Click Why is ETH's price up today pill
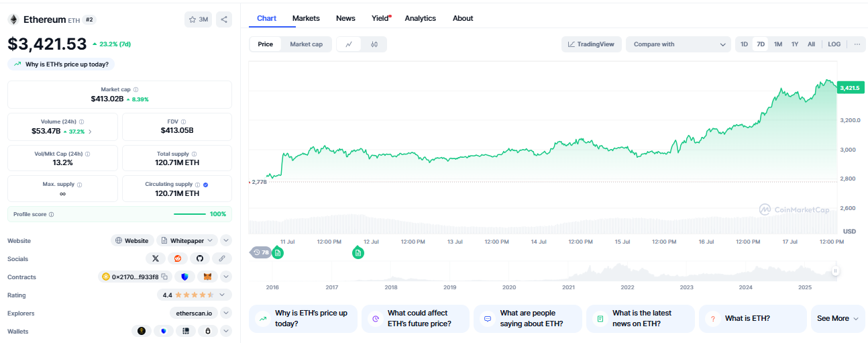This screenshot has height=343, width=868. (x=62, y=64)
